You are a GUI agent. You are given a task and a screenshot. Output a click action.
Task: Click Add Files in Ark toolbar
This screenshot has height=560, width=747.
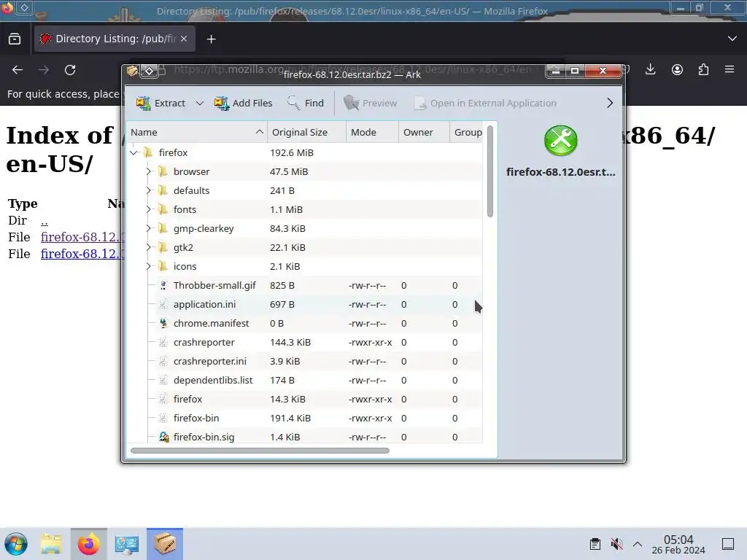(243, 103)
